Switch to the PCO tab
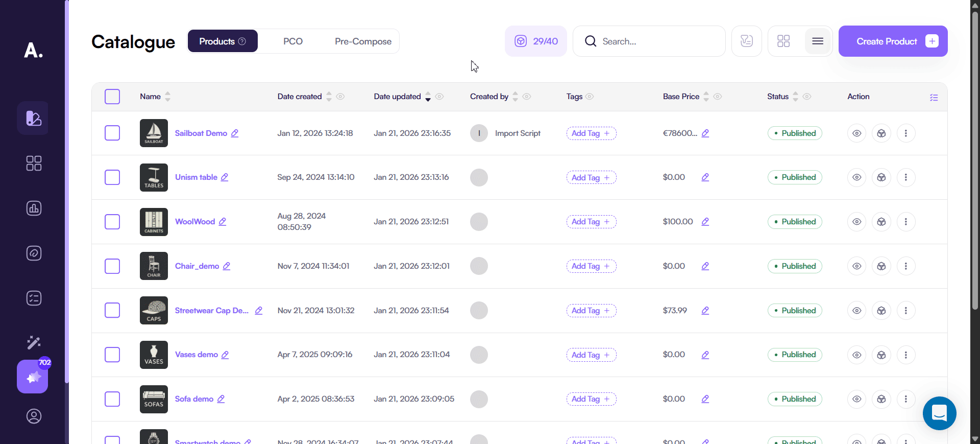The height and width of the screenshot is (444, 980). (293, 41)
